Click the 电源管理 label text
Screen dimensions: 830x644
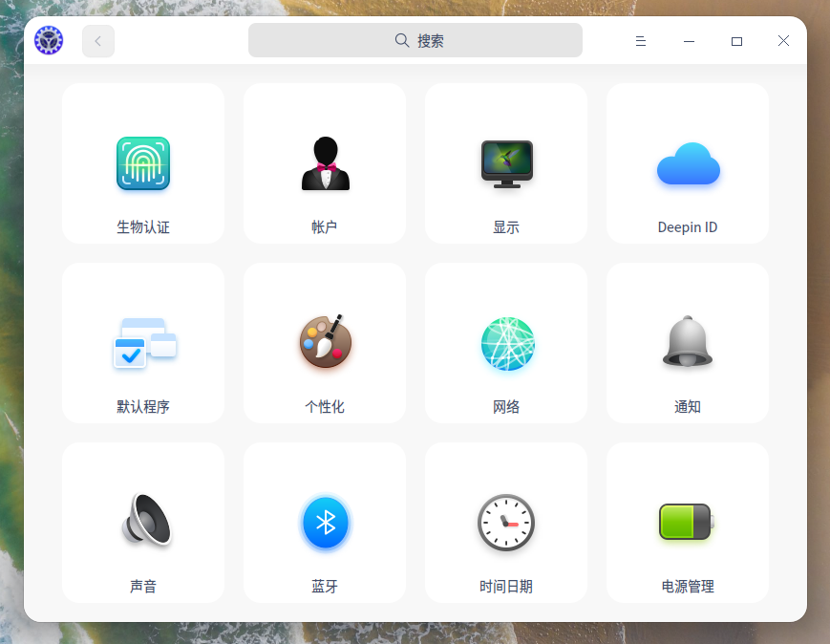tap(687, 587)
